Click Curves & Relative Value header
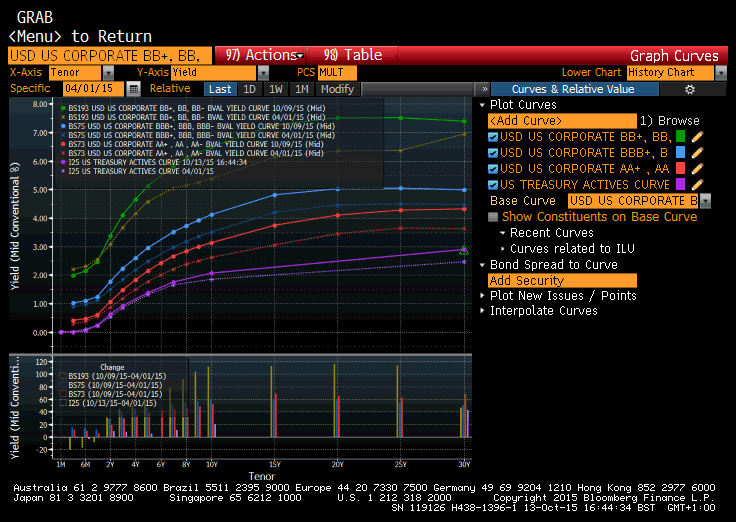 573,89
